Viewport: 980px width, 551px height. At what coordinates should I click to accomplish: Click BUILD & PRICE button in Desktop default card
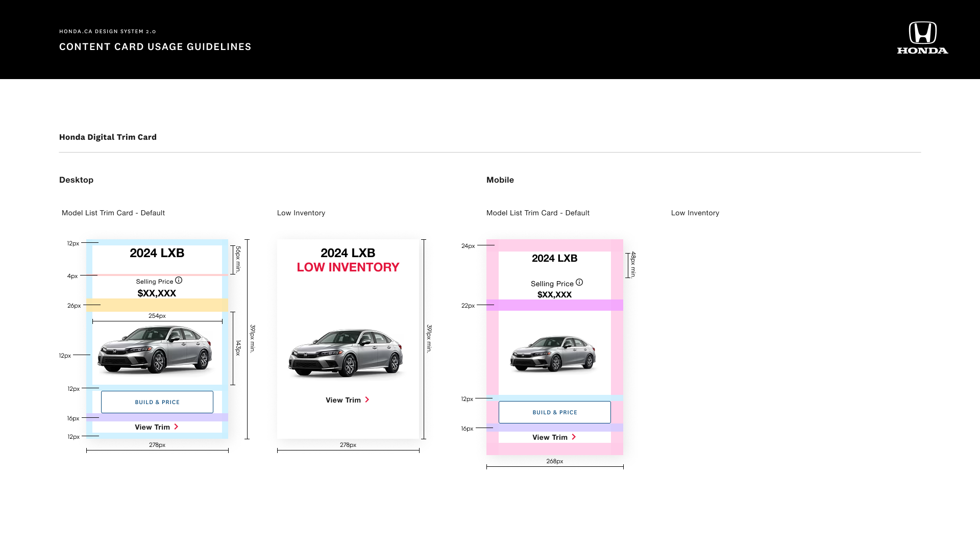(157, 402)
